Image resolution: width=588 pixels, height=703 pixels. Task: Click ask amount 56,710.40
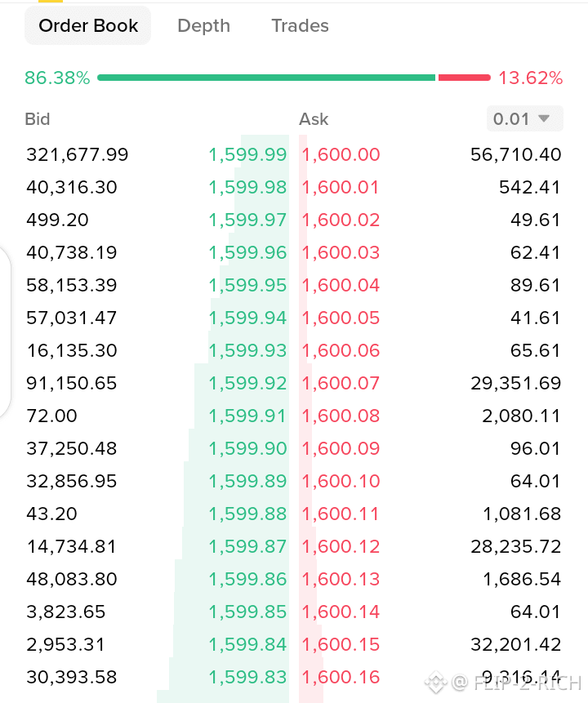516,154
